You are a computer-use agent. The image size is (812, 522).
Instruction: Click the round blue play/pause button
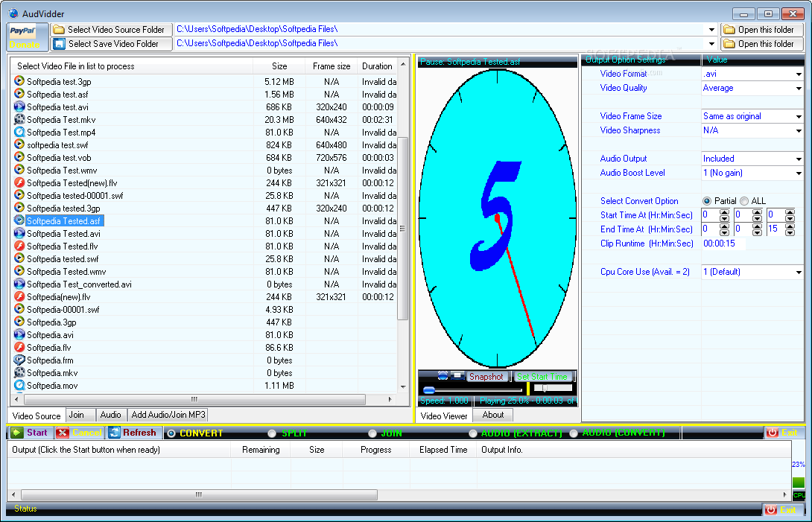click(x=443, y=377)
